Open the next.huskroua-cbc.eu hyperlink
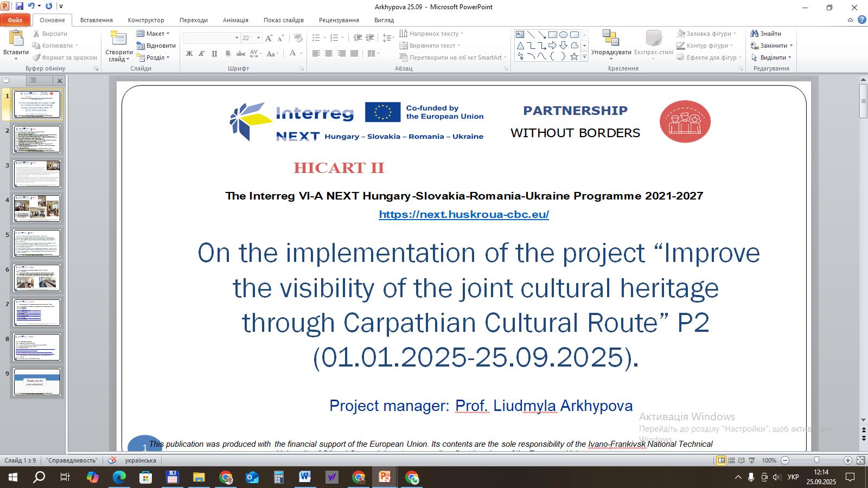 (464, 214)
